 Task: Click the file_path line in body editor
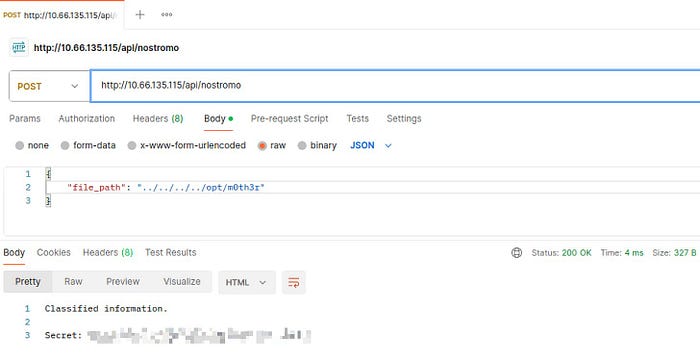click(x=372, y=187)
